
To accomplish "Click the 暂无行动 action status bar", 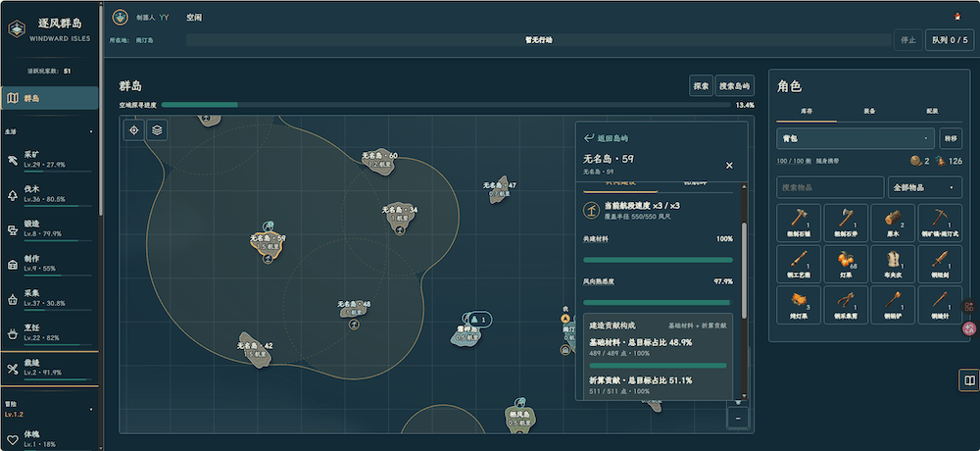I will 538,40.
